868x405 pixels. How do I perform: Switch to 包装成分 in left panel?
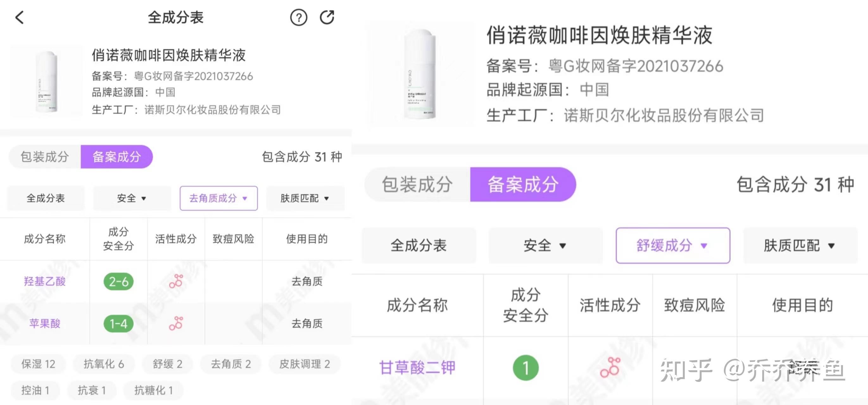tap(45, 157)
